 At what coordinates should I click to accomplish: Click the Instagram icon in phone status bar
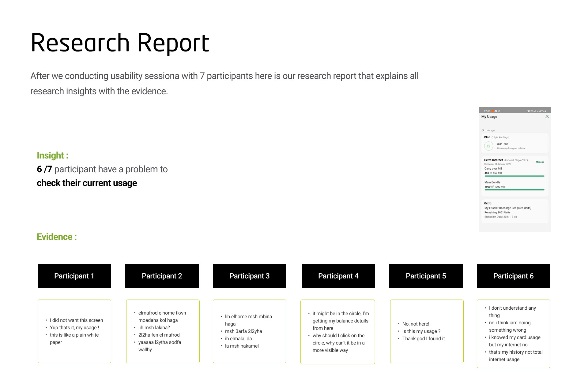[x=499, y=111]
